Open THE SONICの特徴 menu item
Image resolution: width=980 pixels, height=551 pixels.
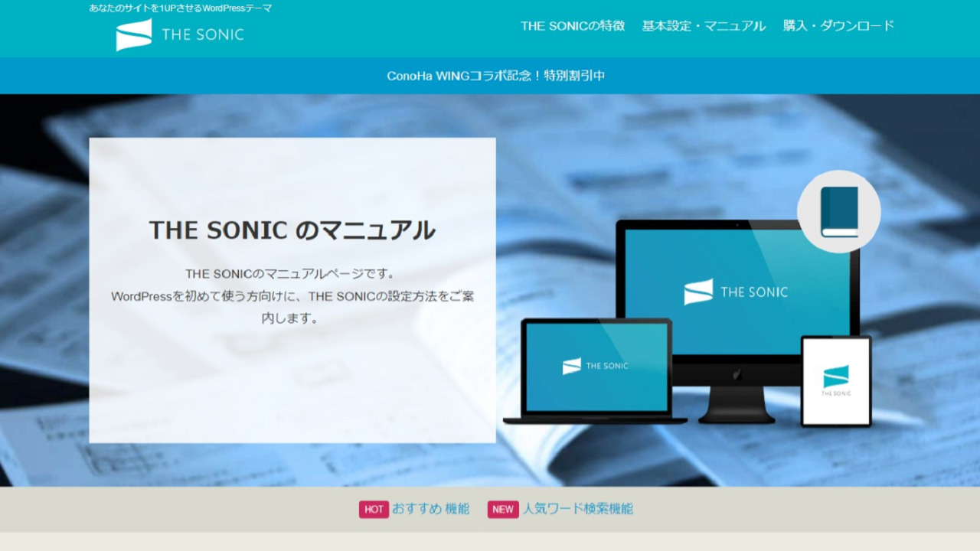573,26
